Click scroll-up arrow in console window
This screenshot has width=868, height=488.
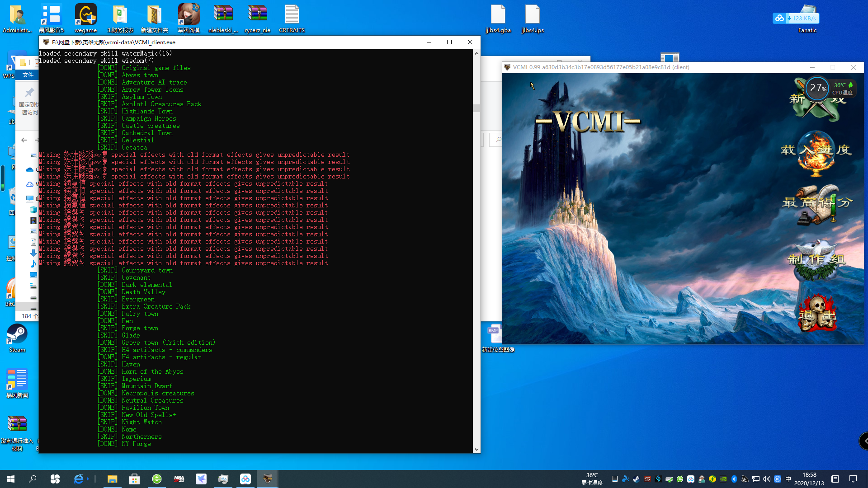476,53
